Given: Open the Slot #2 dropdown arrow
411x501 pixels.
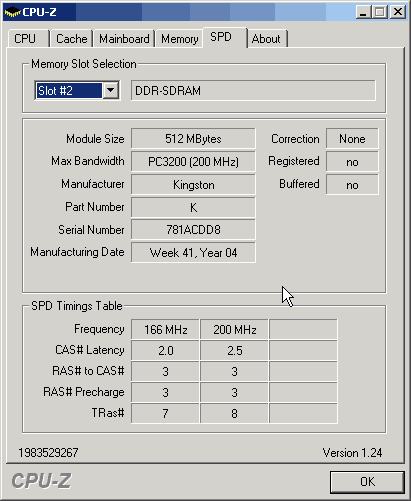Looking at the screenshot, I should [110, 90].
